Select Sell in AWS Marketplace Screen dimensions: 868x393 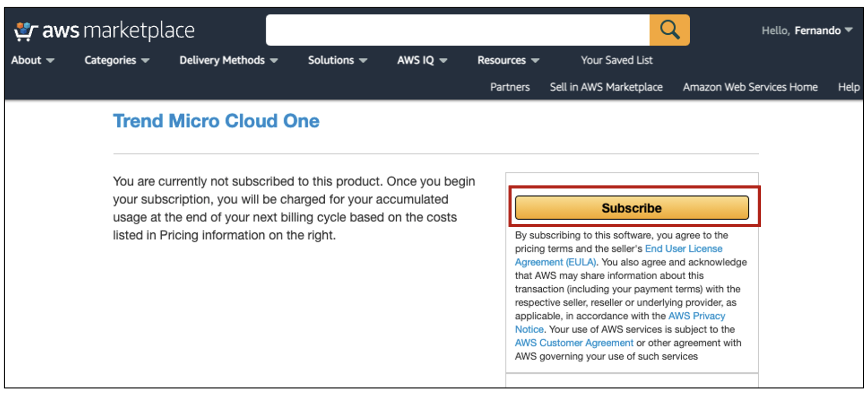tap(606, 87)
